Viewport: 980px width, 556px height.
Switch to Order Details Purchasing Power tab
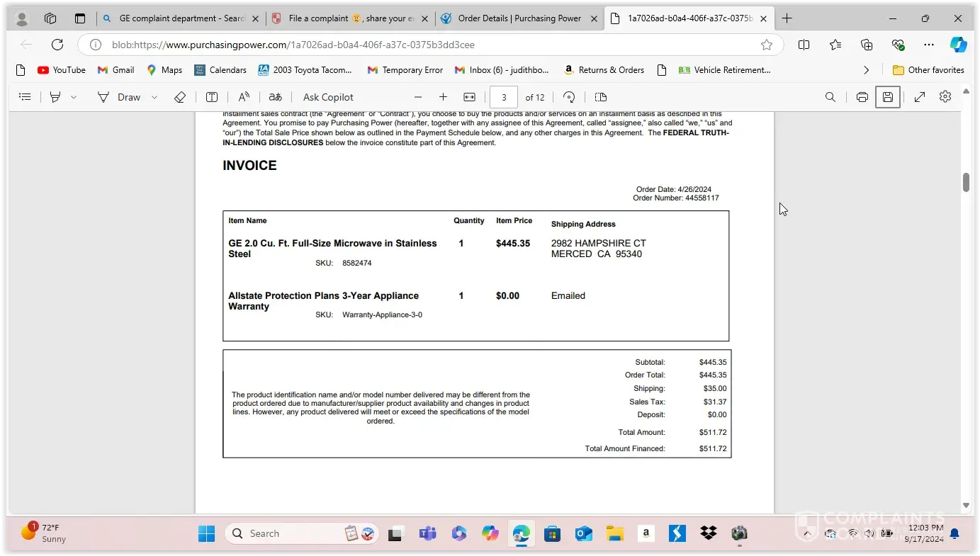point(519,18)
